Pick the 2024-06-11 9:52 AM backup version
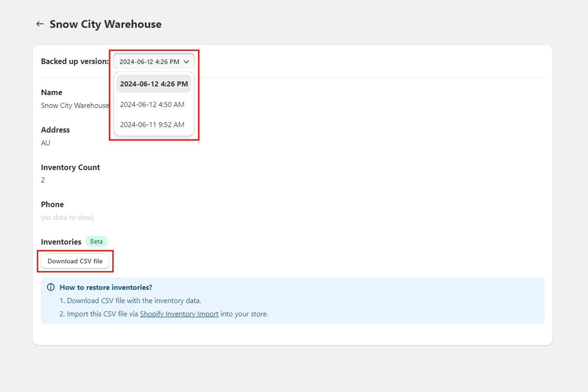Viewport: 588px width, 392px height. [x=152, y=124]
